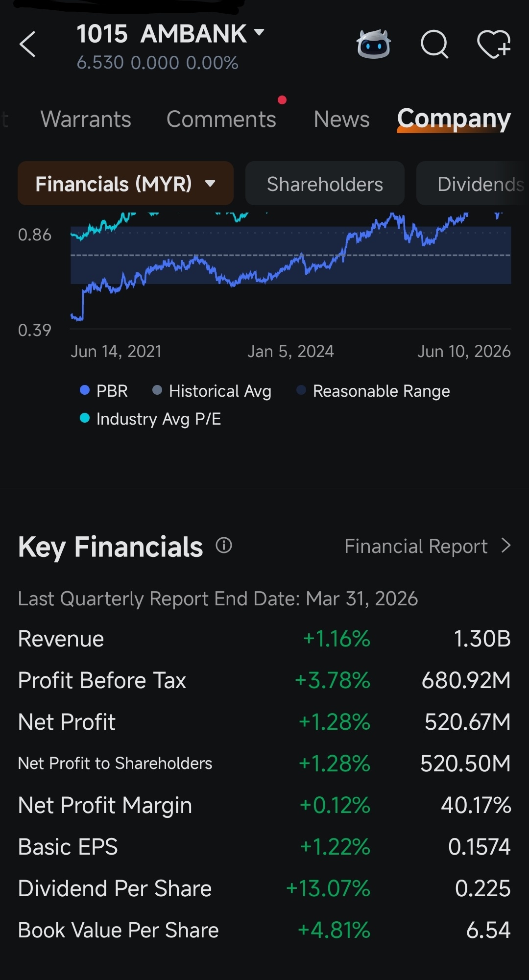This screenshot has height=980, width=529.
Task: Tap the Basic EPS value 0.1574
Action: pyautogui.click(x=480, y=847)
